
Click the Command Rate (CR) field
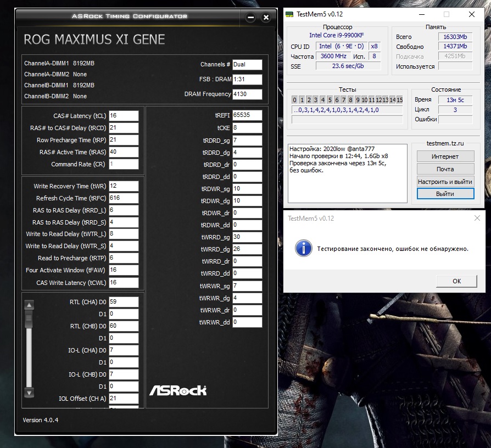[124, 164]
